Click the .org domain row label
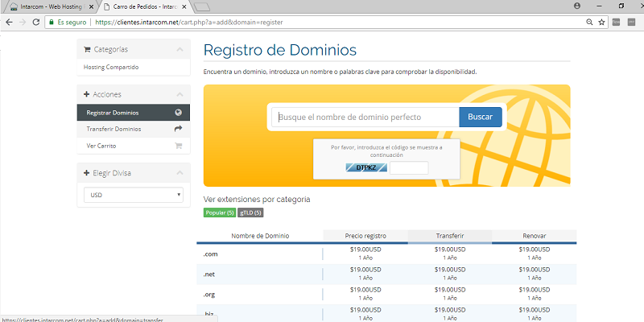The image size is (644, 322). click(x=209, y=295)
